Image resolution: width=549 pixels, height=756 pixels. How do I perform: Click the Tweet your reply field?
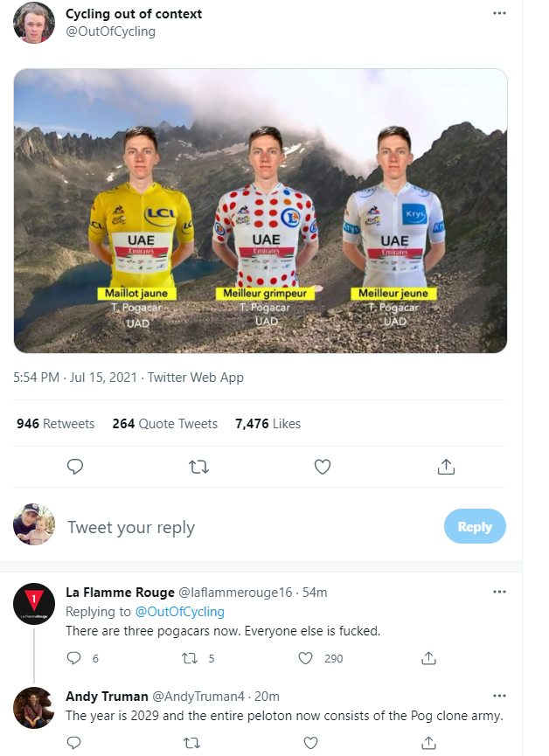point(131,526)
